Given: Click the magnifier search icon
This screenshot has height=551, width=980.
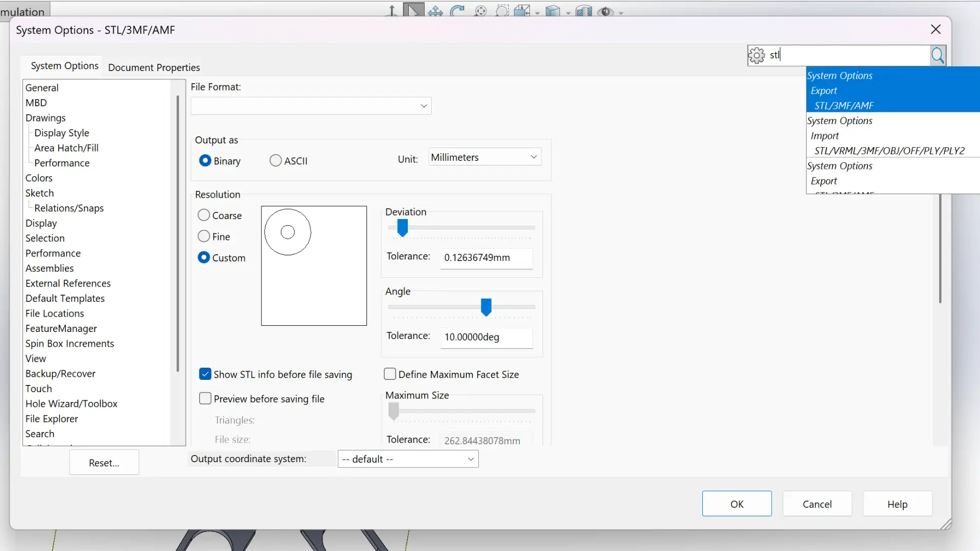Looking at the screenshot, I should 938,55.
